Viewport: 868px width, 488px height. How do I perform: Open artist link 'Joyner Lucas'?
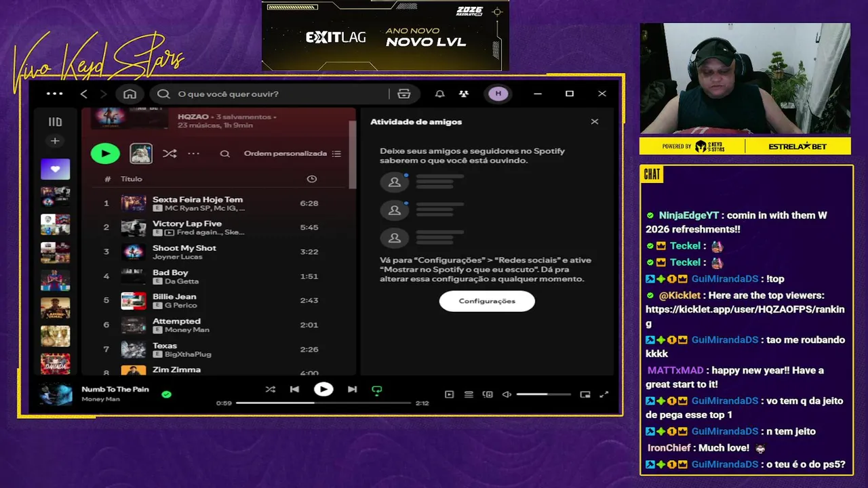click(x=177, y=257)
